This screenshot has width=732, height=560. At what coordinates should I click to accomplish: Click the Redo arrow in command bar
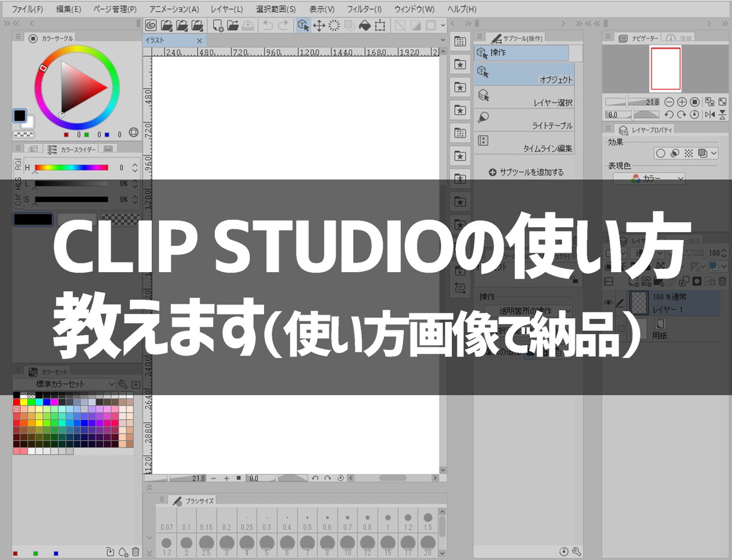click(x=283, y=25)
